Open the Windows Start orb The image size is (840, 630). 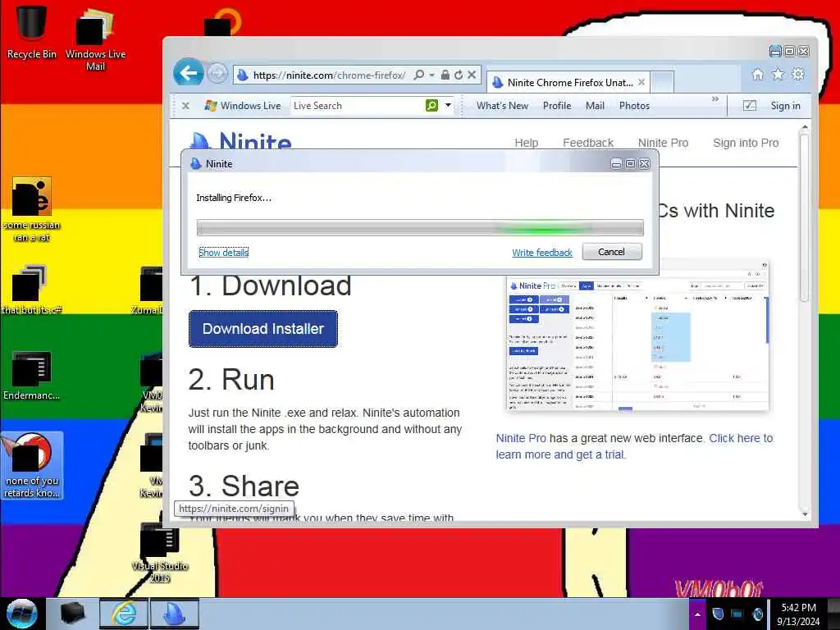click(x=21, y=614)
